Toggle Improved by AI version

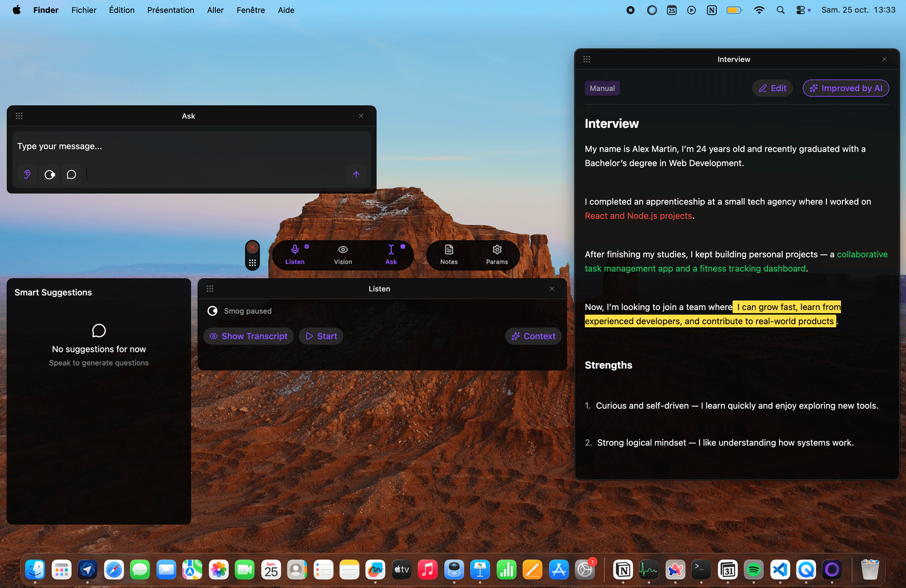(845, 88)
